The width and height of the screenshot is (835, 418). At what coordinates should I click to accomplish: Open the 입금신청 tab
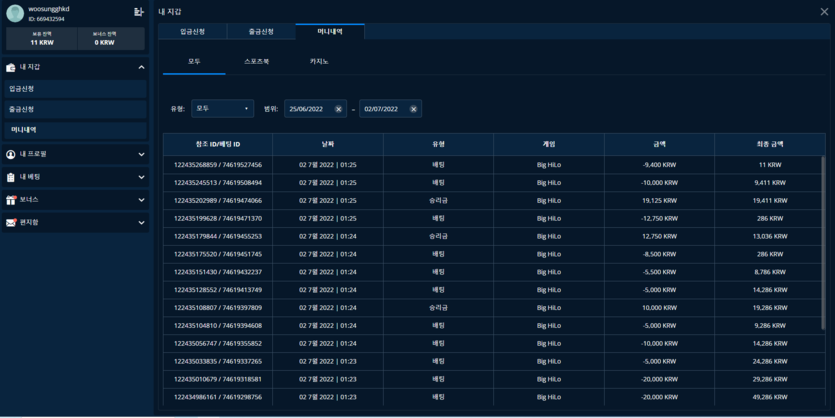193,31
